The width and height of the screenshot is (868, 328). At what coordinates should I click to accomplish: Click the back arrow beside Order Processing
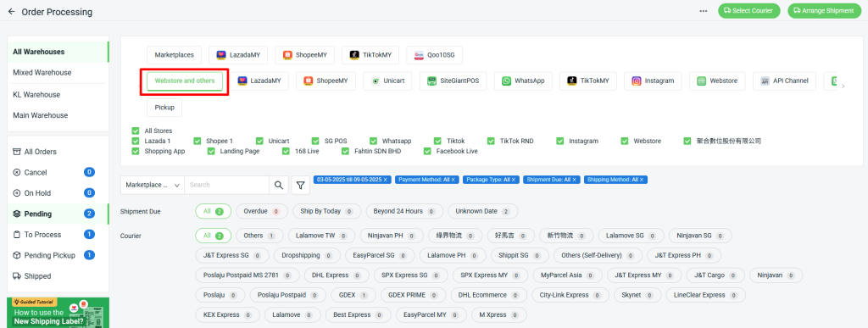click(x=11, y=12)
